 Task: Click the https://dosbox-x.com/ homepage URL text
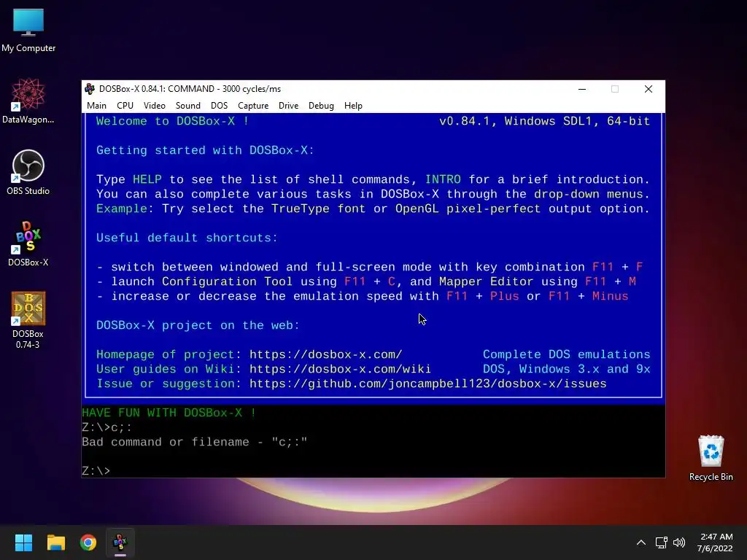click(326, 355)
